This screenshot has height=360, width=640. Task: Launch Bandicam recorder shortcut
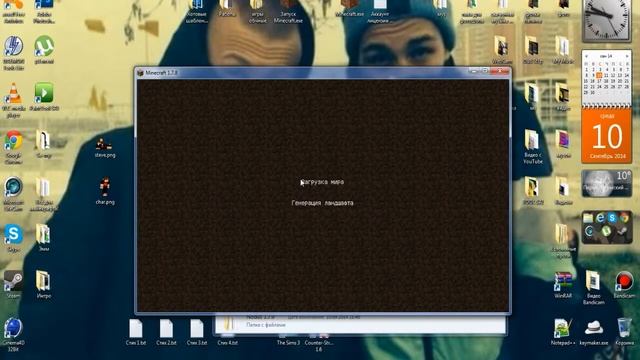coord(624,285)
